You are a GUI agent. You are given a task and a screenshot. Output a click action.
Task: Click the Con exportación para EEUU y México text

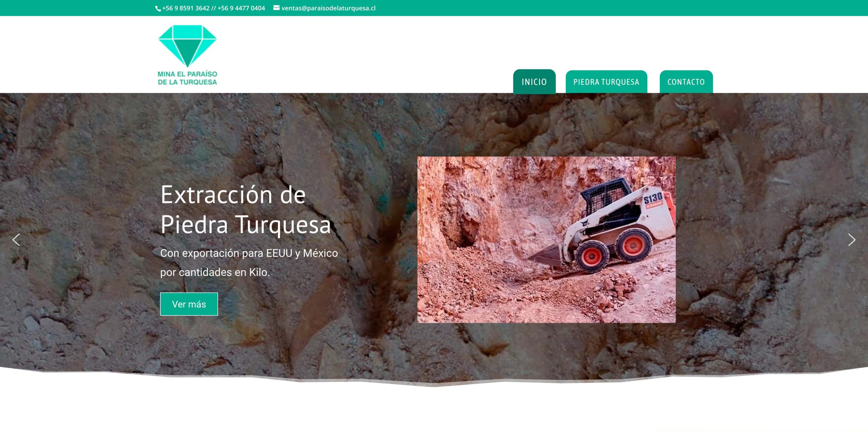point(249,253)
